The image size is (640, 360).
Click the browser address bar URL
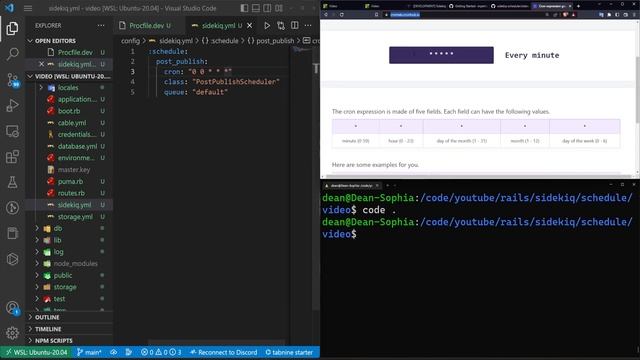[x=405, y=15]
